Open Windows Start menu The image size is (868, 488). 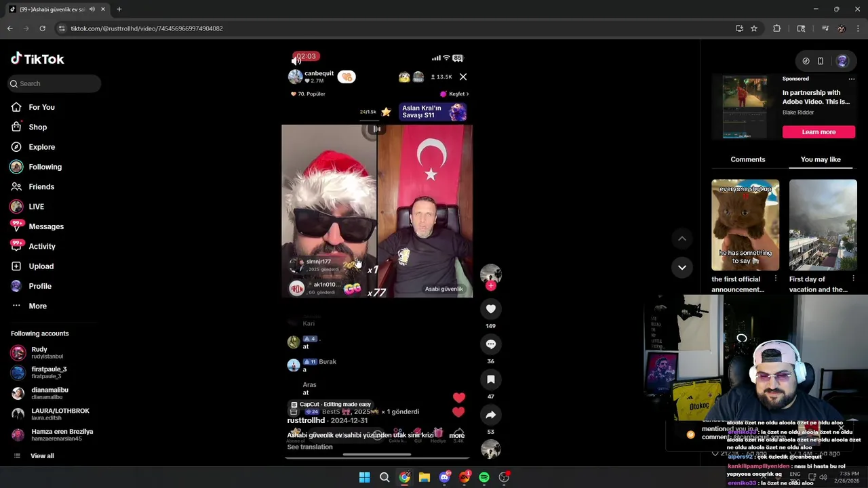[x=364, y=477]
